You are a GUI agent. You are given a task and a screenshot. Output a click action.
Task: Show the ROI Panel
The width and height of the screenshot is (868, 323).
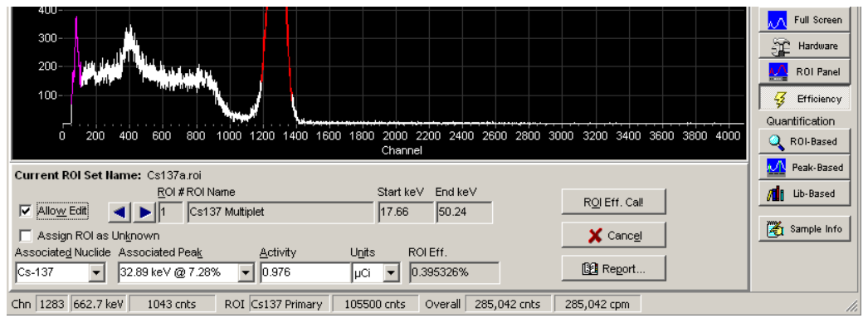coord(804,71)
